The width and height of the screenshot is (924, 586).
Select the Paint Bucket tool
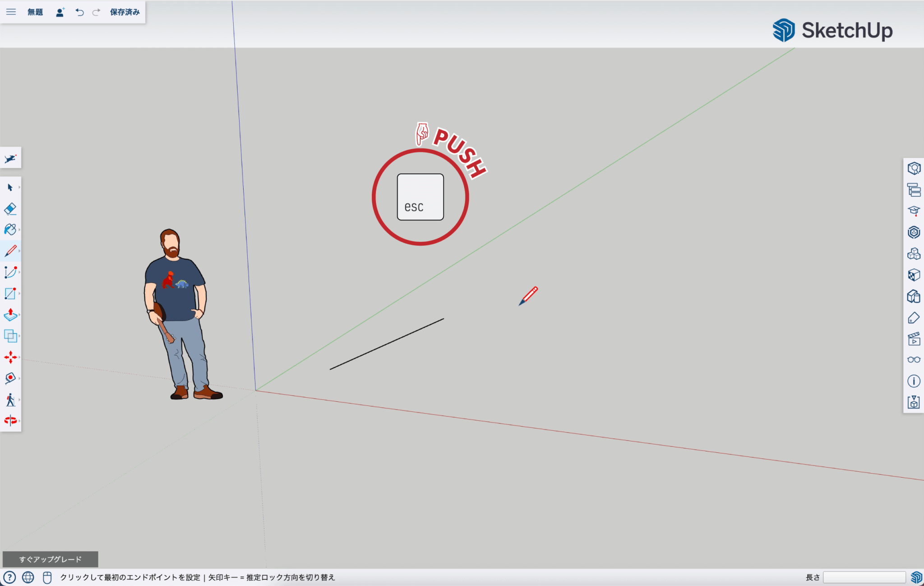10,229
